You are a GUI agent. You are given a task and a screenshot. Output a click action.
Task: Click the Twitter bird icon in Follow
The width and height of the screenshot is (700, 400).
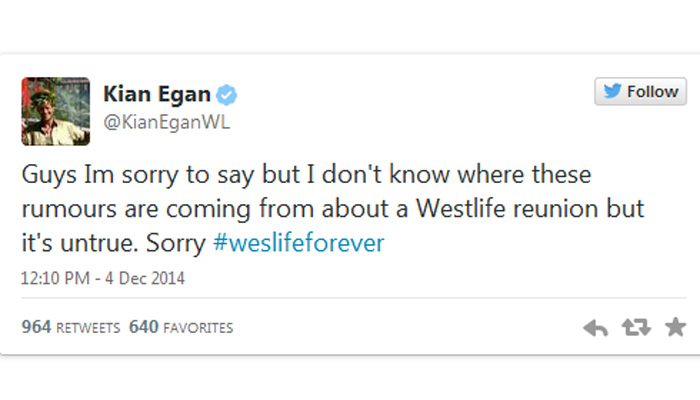[x=612, y=91]
